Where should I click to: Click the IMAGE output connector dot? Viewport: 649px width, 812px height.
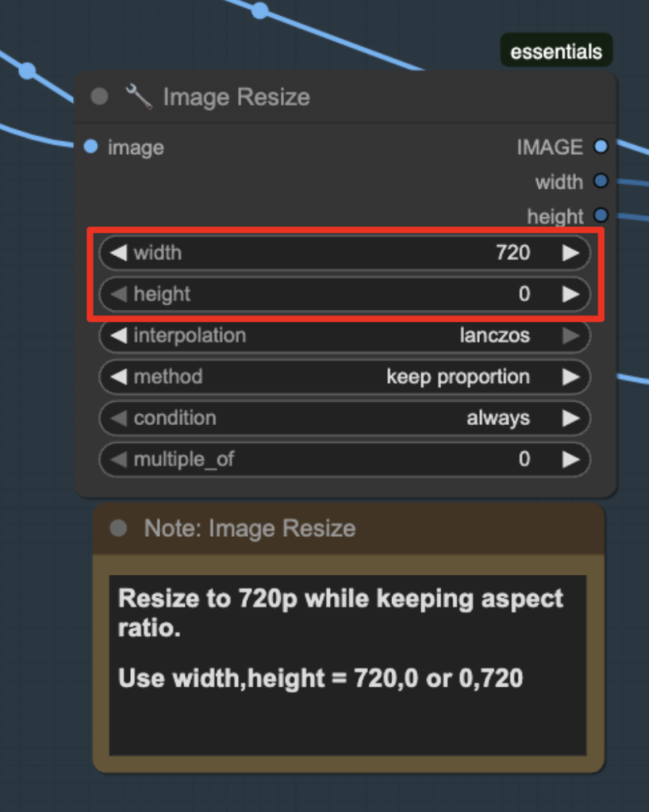click(601, 147)
